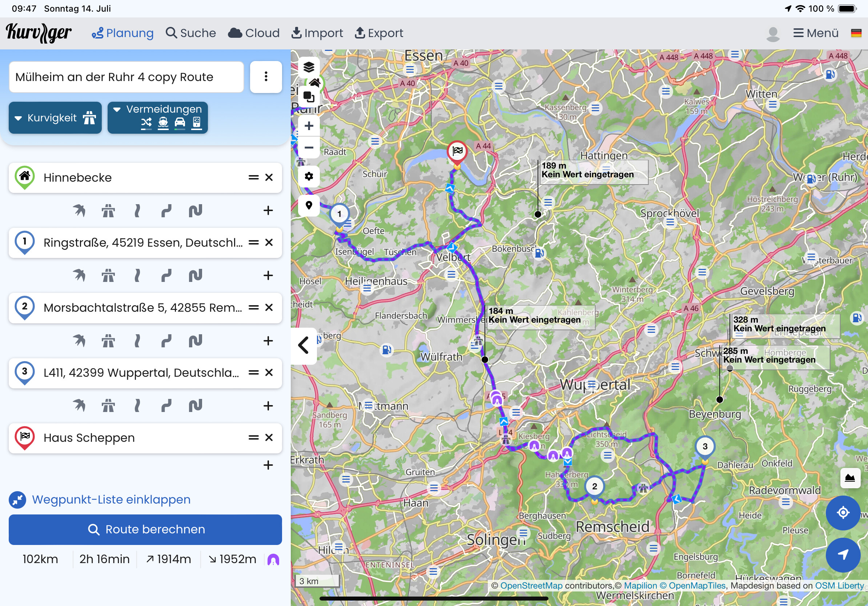Viewport: 868px width, 606px height.
Task: Click Wegpunkt-Liste einklappen link
Action: point(111,500)
